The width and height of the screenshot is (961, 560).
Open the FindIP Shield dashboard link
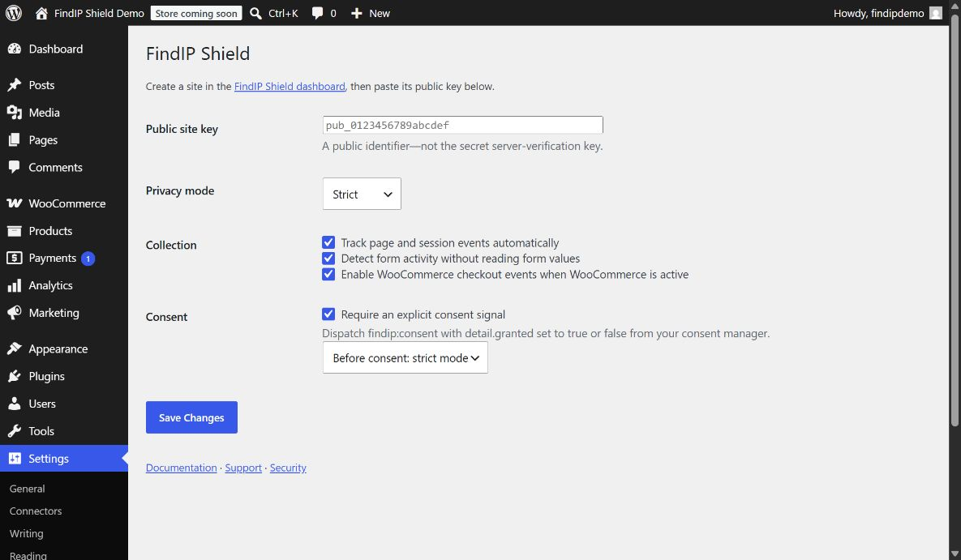click(x=290, y=87)
